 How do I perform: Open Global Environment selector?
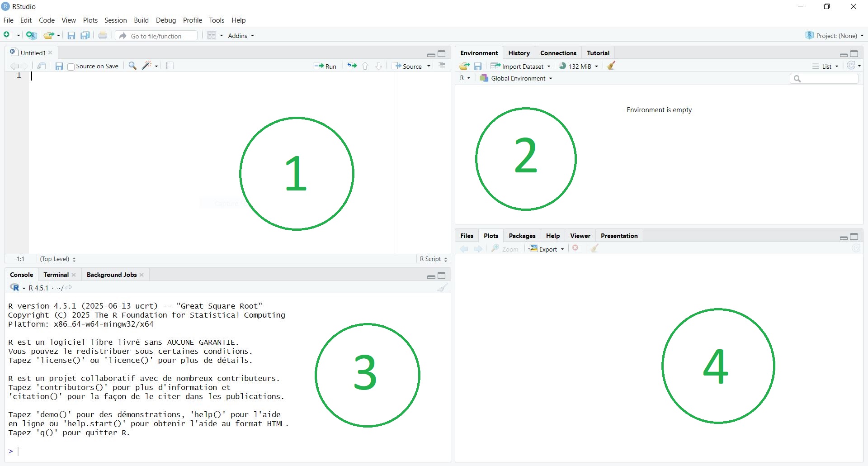point(516,78)
